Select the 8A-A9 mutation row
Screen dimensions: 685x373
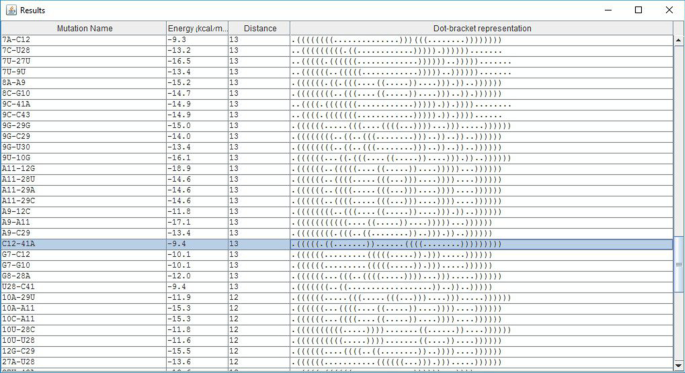pos(337,83)
